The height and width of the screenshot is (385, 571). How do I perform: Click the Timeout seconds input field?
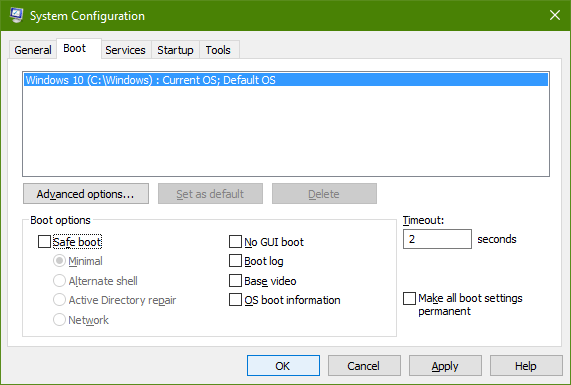click(x=437, y=239)
